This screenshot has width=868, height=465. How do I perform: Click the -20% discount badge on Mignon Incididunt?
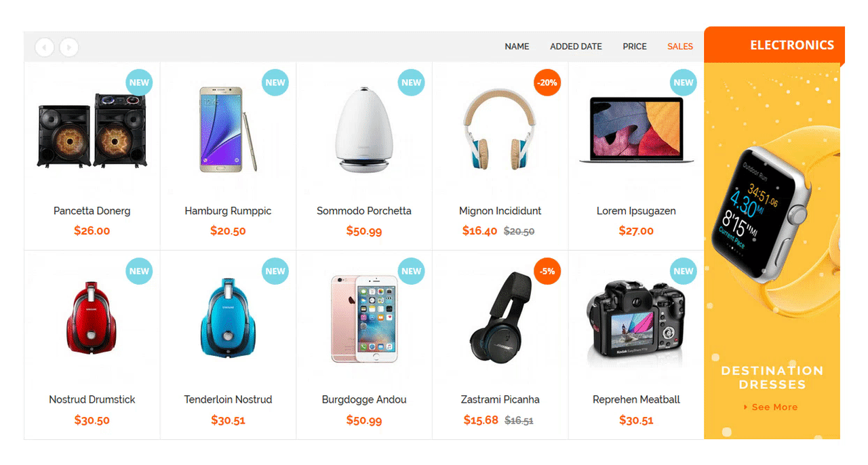547,83
